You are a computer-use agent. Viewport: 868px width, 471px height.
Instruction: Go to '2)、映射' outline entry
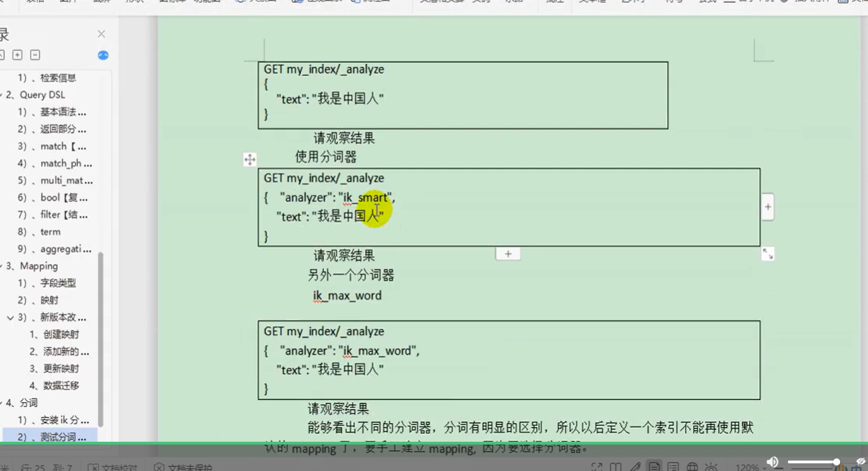(x=38, y=300)
